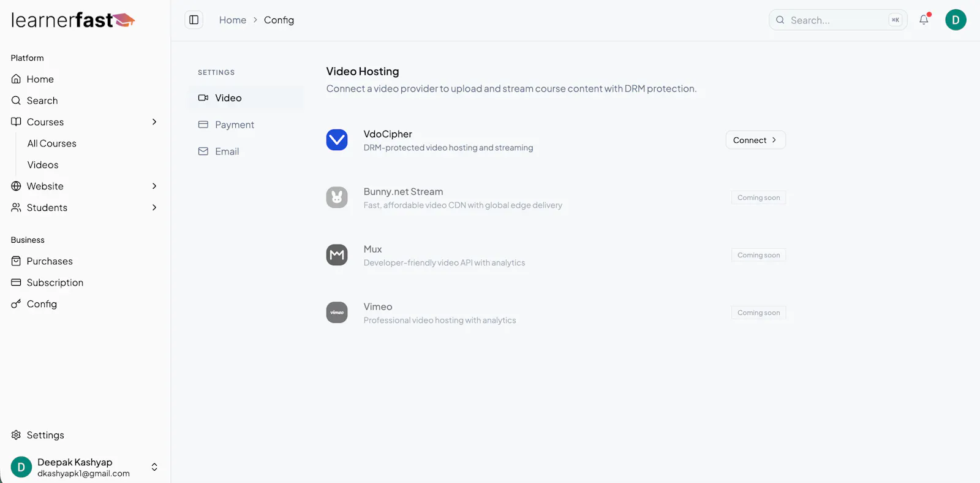Click the Subscription card icon
Image resolution: width=980 pixels, height=483 pixels.
17,283
